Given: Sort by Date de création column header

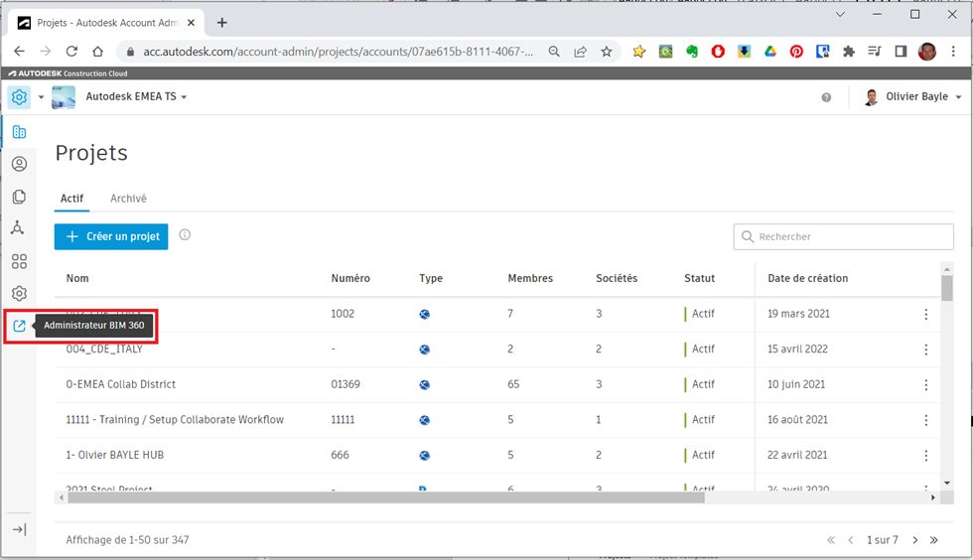Looking at the screenshot, I should [x=807, y=278].
